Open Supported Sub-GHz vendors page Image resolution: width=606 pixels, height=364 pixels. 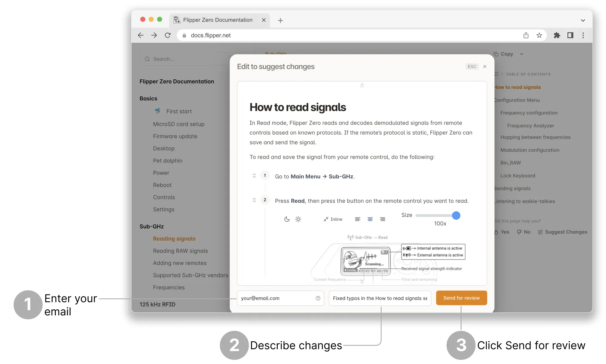coord(191,276)
